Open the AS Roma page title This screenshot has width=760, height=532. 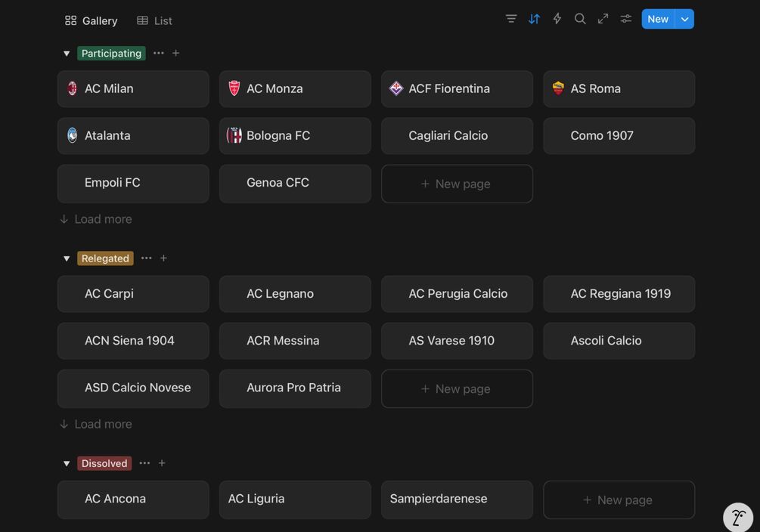[x=596, y=88]
